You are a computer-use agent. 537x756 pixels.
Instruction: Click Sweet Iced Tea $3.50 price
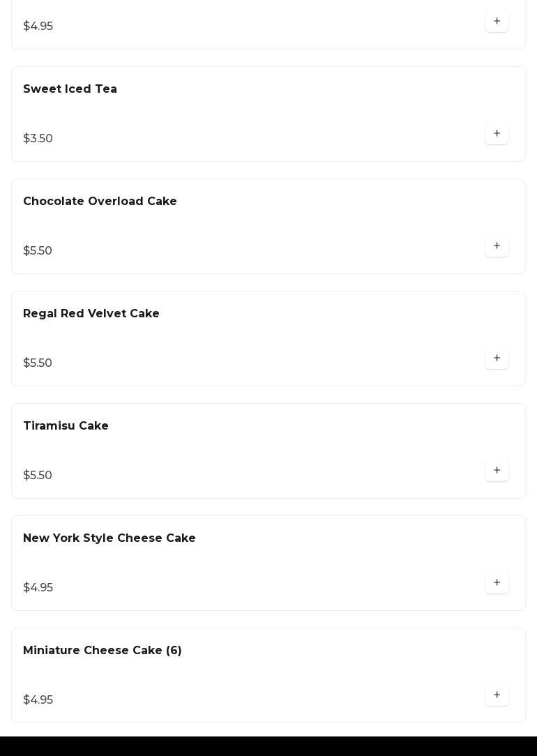tap(38, 139)
